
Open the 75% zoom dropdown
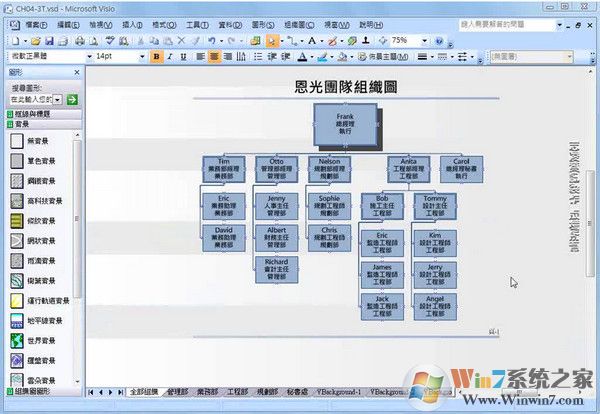pos(424,41)
